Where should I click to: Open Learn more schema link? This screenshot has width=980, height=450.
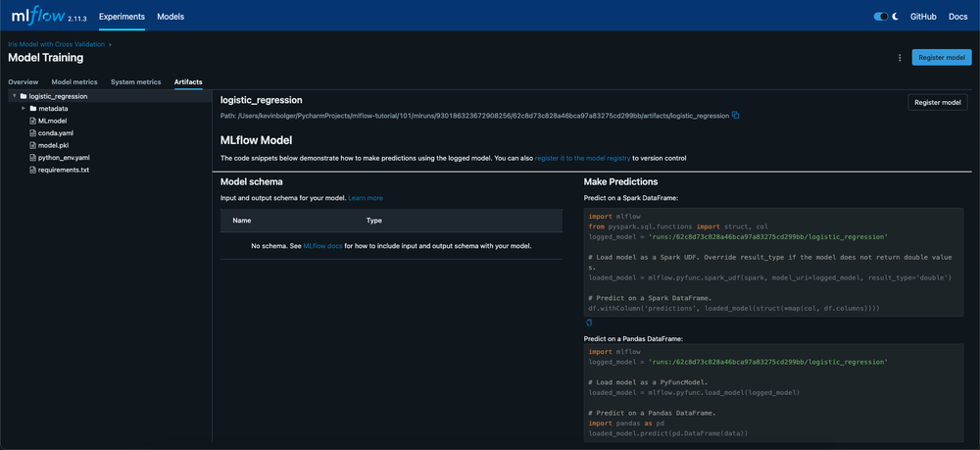pyautogui.click(x=366, y=197)
